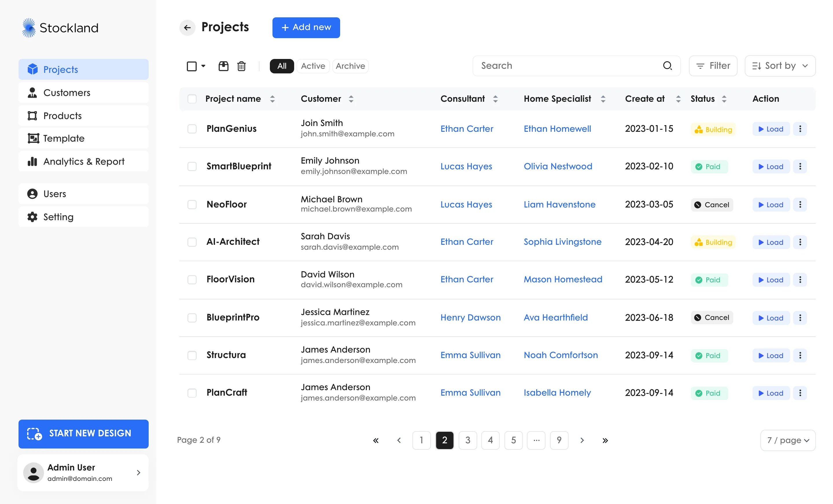Check the NeoFloor row checkbox
This screenshot has width=833, height=504.
(x=192, y=204)
